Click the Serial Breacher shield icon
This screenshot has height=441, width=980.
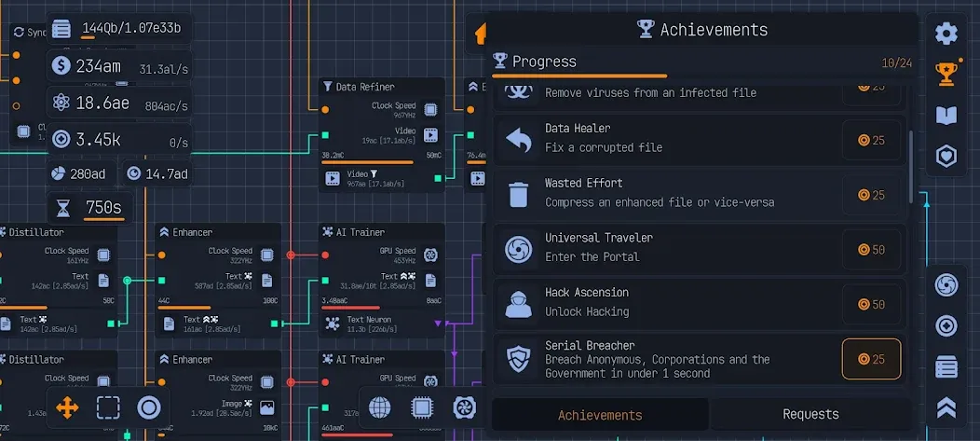pyautogui.click(x=518, y=359)
